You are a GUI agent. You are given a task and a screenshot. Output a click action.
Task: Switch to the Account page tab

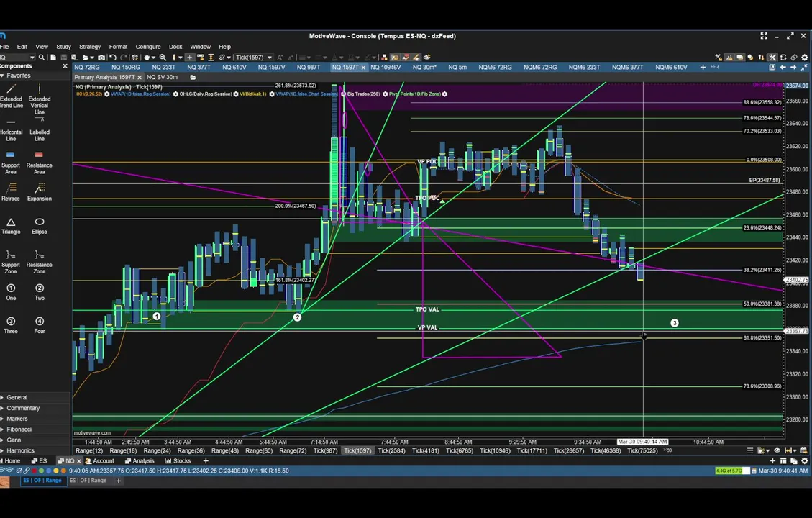99,461
